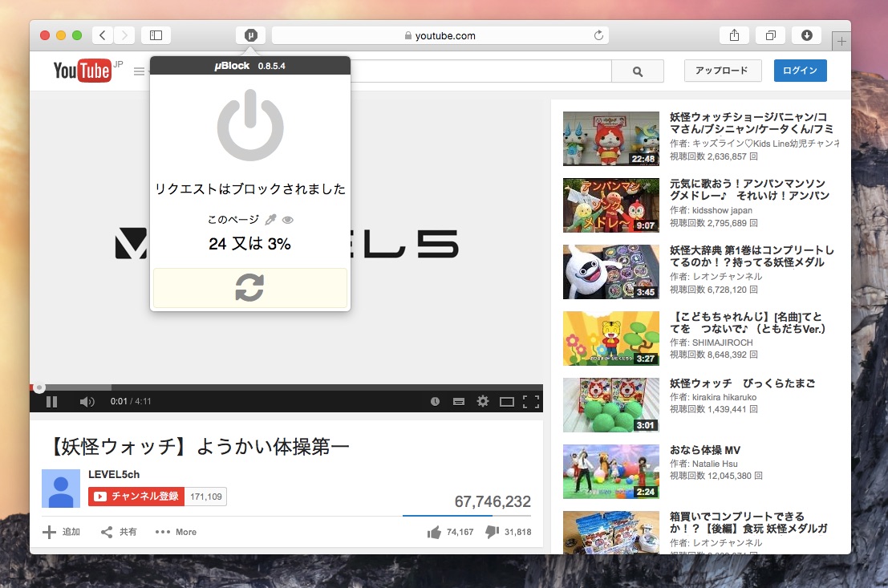Click the アップロード upload button
888x588 pixels.
(722, 71)
